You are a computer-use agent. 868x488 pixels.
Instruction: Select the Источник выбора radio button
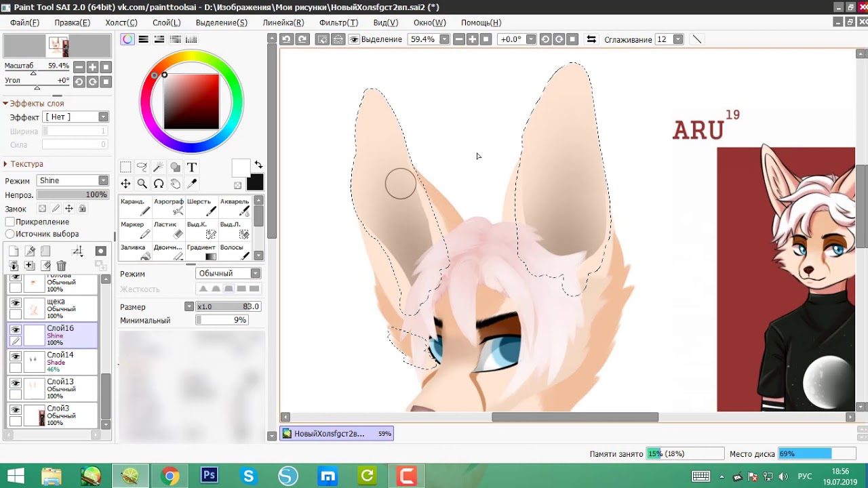point(10,234)
